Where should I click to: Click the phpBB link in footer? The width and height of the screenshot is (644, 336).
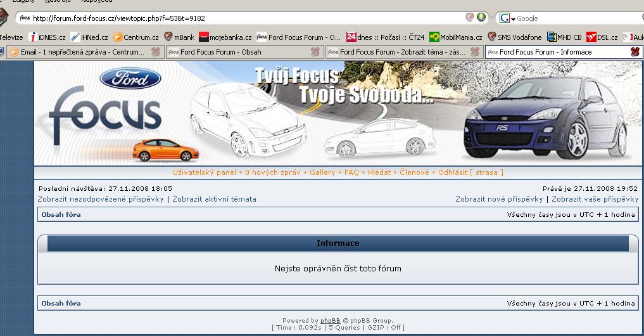click(x=330, y=321)
